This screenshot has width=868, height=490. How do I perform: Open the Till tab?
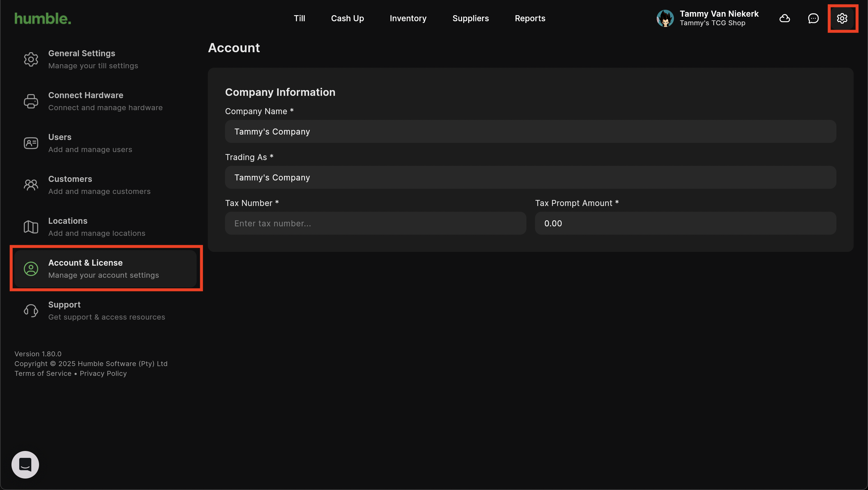299,18
